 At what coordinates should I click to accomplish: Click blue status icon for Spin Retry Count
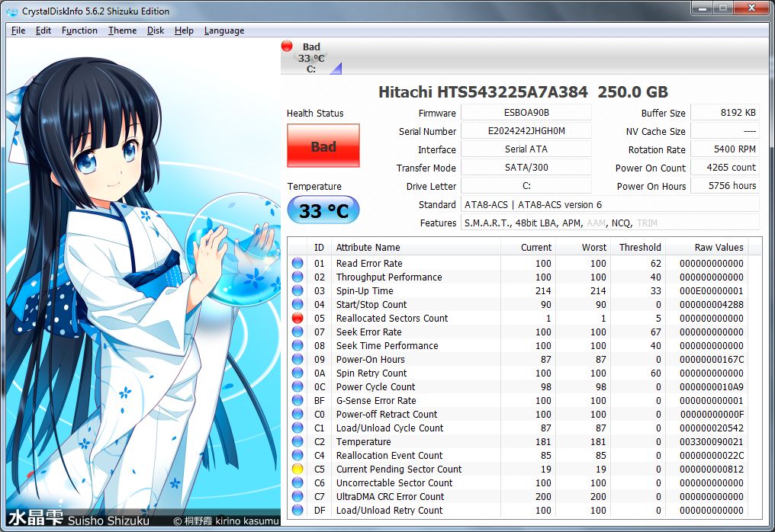[297, 373]
